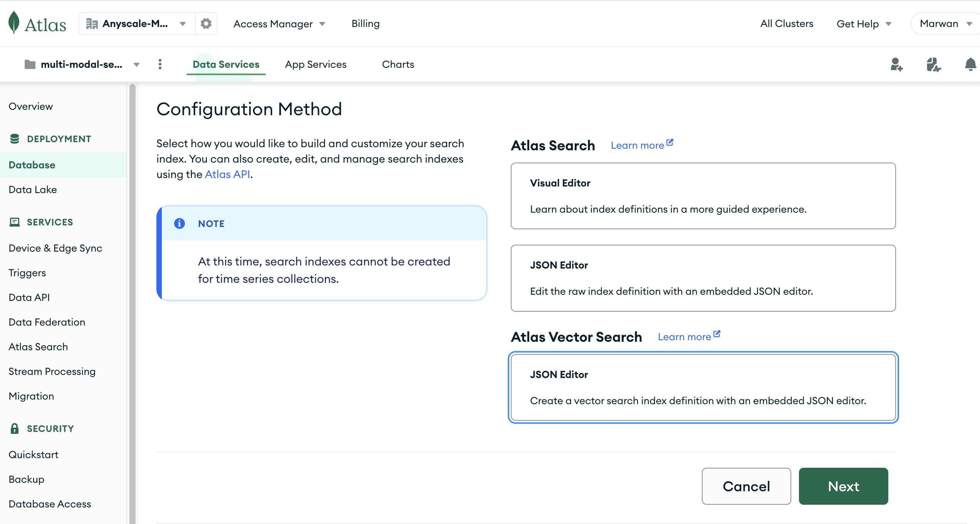Select Database in the sidebar
980x524 pixels.
click(x=63, y=165)
